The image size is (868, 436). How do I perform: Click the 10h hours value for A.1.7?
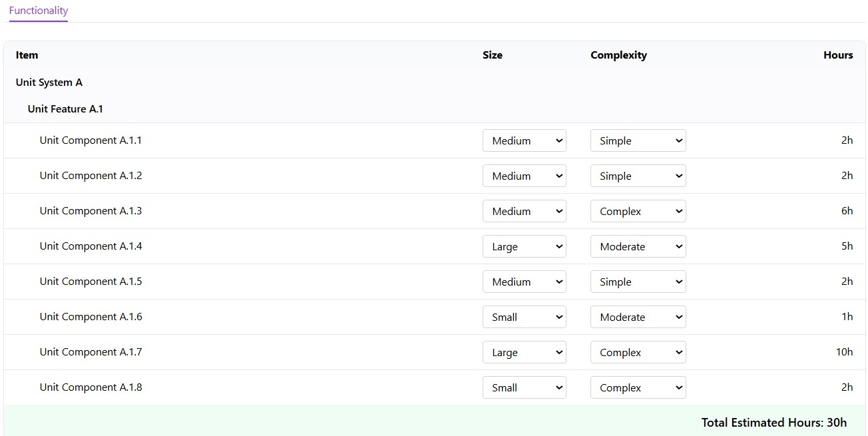tap(844, 352)
